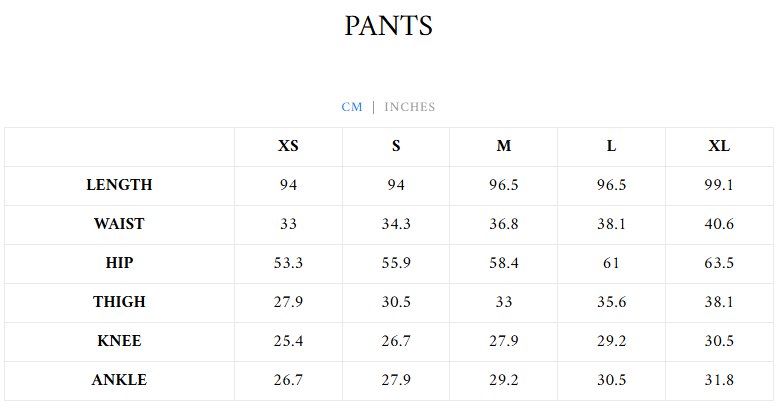Image resolution: width=780 pixels, height=412 pixels.
Task: Switch size units to INCHES
Action: pos(410,107)
